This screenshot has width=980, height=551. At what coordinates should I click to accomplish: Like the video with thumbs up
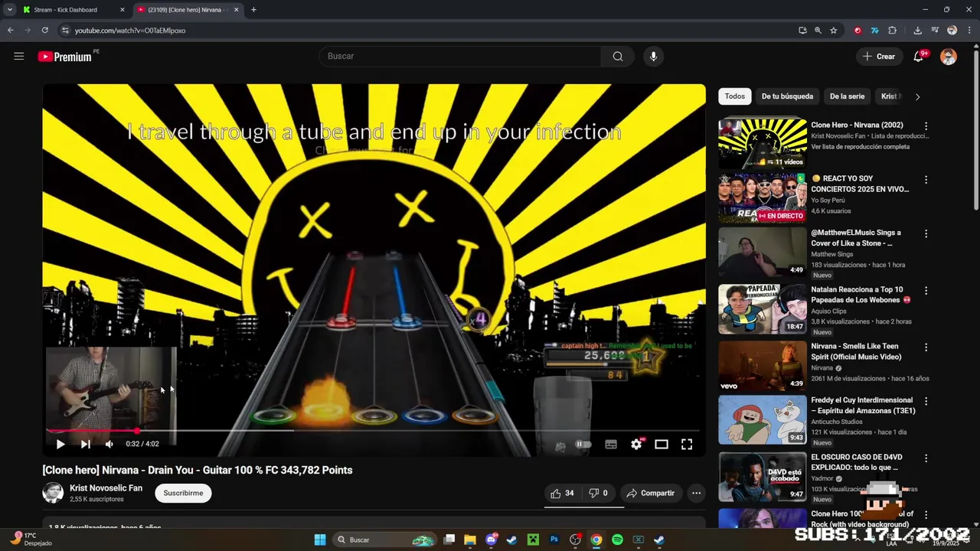563,493
